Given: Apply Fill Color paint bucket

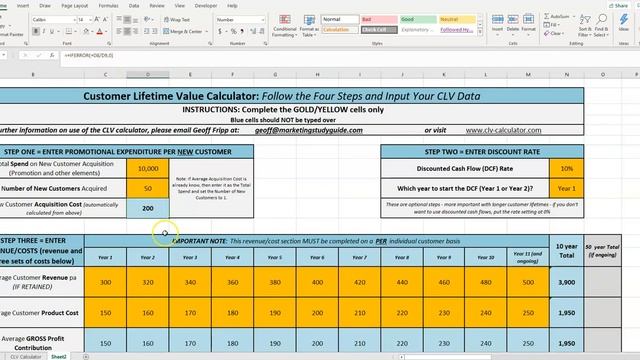Looking at the screenshot, I should pos(86,31).
